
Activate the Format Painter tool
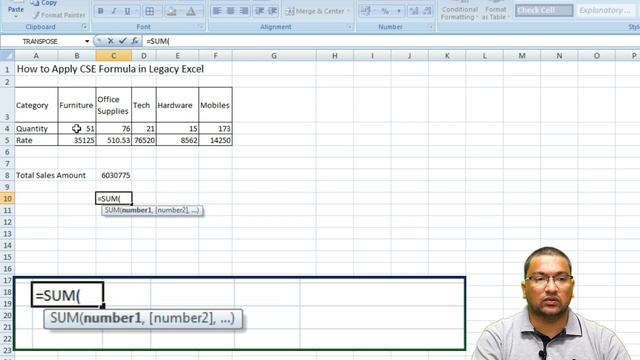click(x=59, y=15)
